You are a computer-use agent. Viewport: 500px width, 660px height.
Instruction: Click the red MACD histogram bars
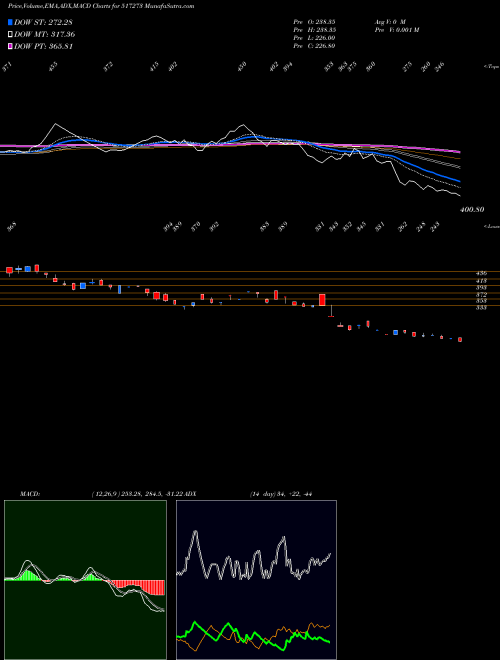pyautogui.click(x=138, y=587)
